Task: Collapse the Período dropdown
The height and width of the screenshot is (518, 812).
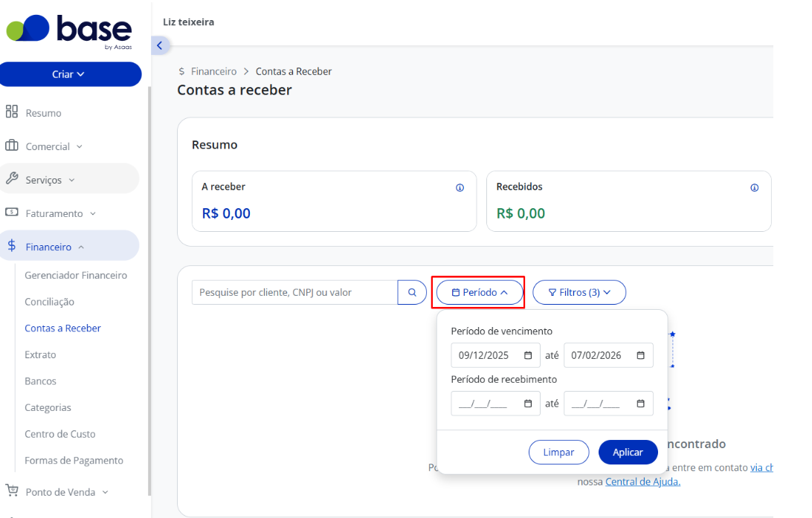Action: click(480, 292)
